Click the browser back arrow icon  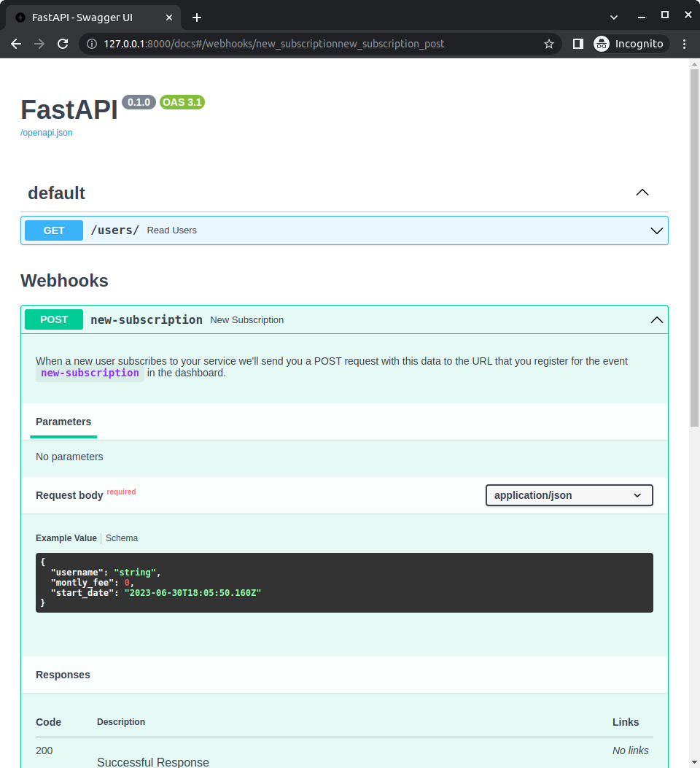16,44
